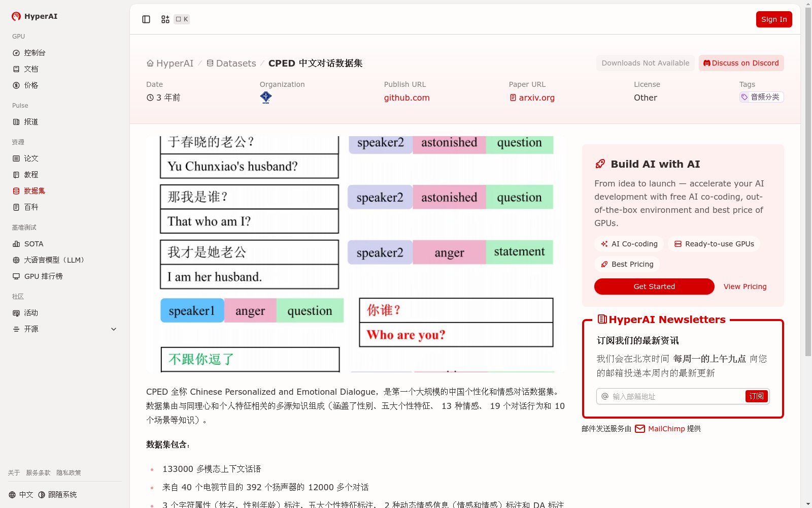Click the scrollbar up arrow
The image size is (812, 508).
(808, 4)
